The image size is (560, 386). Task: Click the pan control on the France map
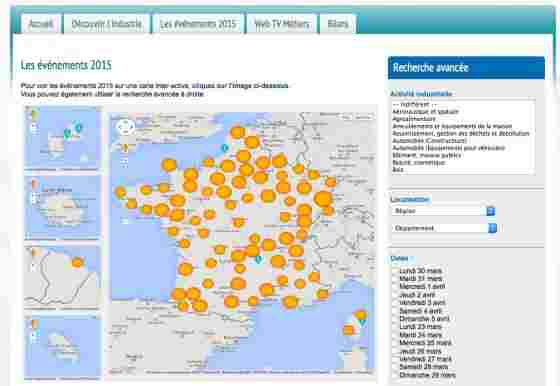(125, 127)
